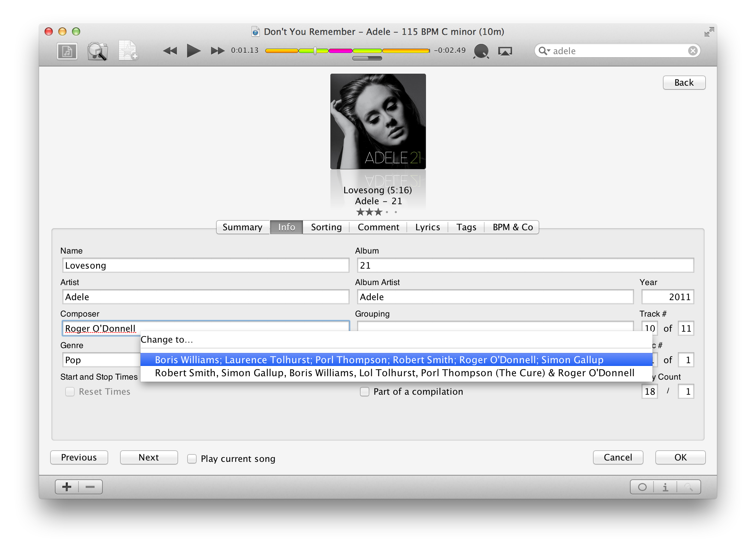Go to the Previous song
756x553 pixels.
click(79, 457)
